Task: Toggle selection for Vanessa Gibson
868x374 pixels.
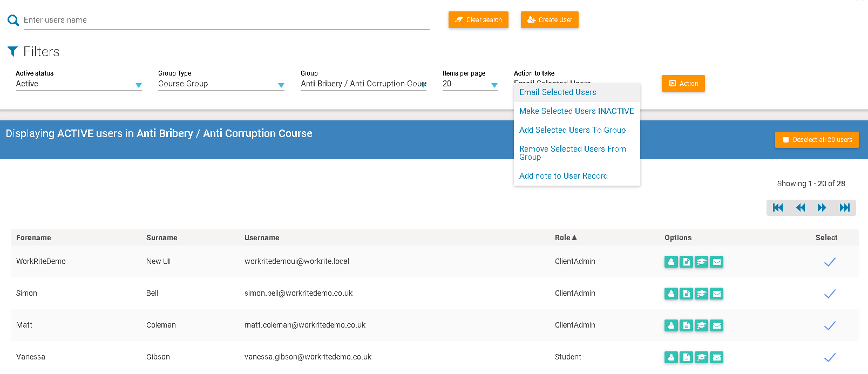Action: click(x=830, y=357)
